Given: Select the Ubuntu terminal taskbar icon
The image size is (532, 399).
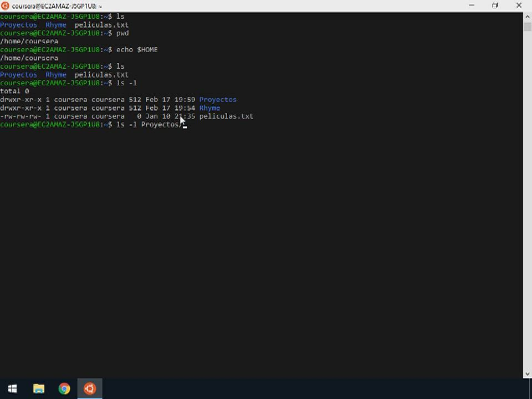Looking at the screenshot, I should [x=90, y=388].
